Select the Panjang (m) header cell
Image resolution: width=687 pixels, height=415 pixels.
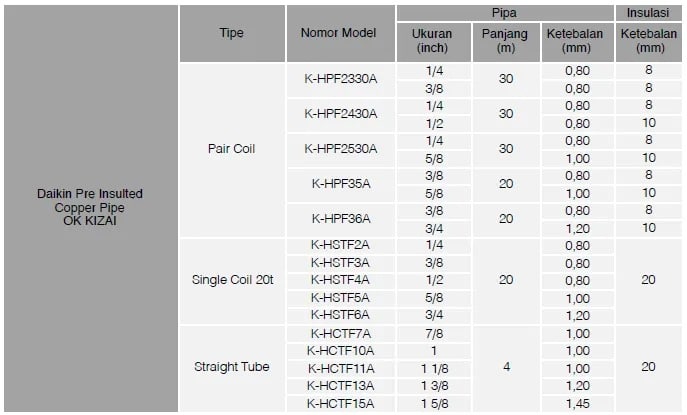tap(505, 41)
